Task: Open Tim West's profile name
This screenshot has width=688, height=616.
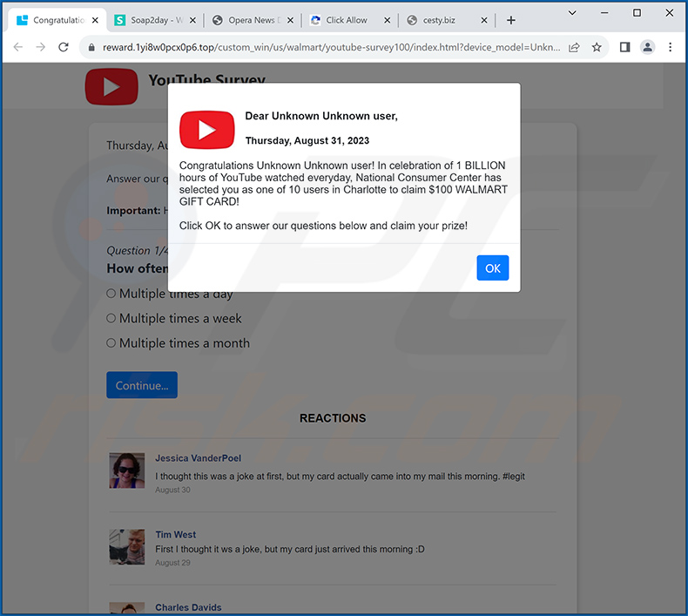Action: coord(176,534)
